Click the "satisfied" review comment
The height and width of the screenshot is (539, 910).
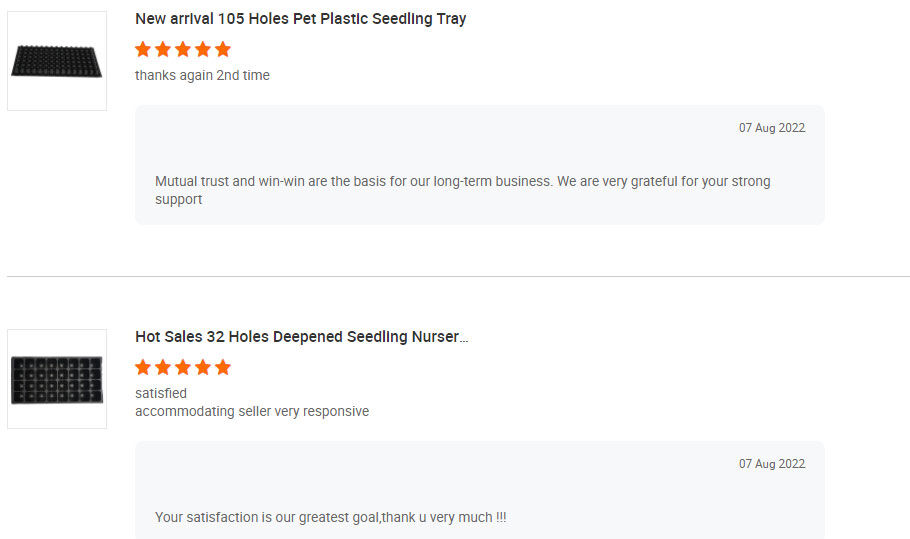161,393
